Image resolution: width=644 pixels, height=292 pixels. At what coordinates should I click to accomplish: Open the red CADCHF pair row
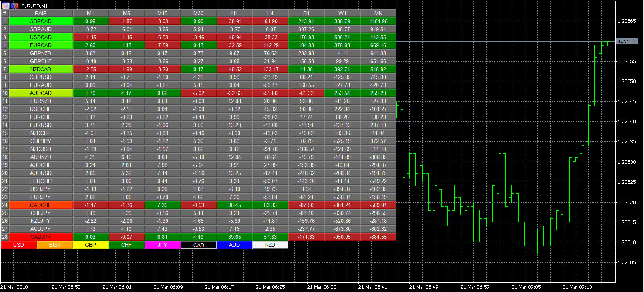41,205
